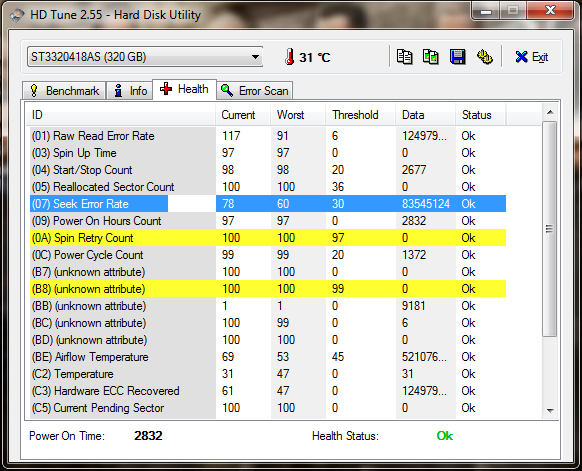582x471 pixels.
Task: Click the thermometer temperature icon
Action: point(290,57)
